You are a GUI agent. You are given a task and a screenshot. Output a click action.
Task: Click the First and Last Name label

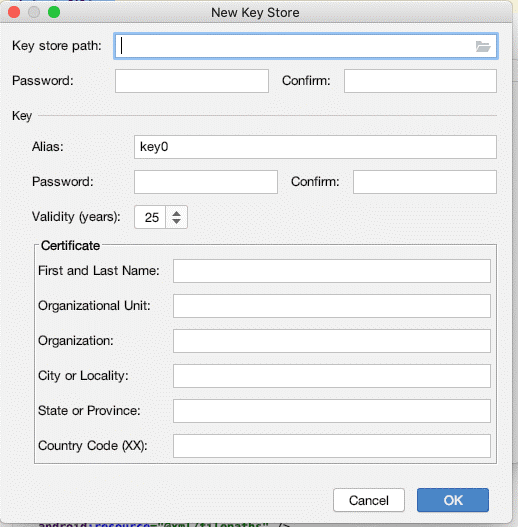[99, 271]
